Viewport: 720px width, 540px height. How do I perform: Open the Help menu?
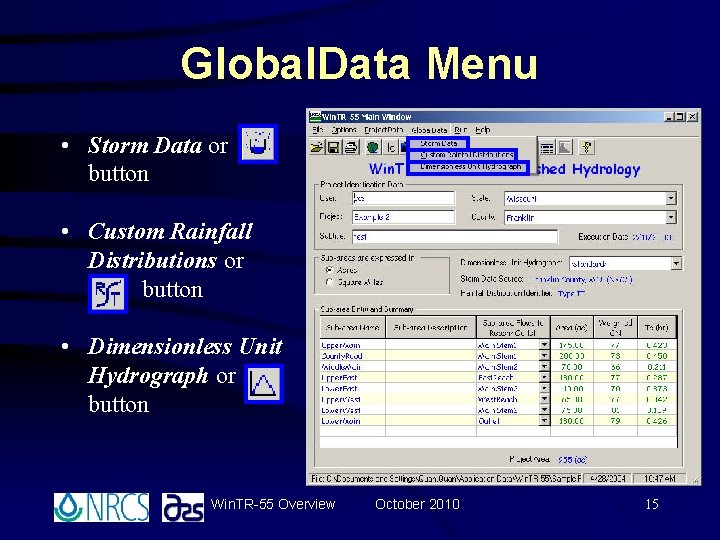tap(483, 130)
